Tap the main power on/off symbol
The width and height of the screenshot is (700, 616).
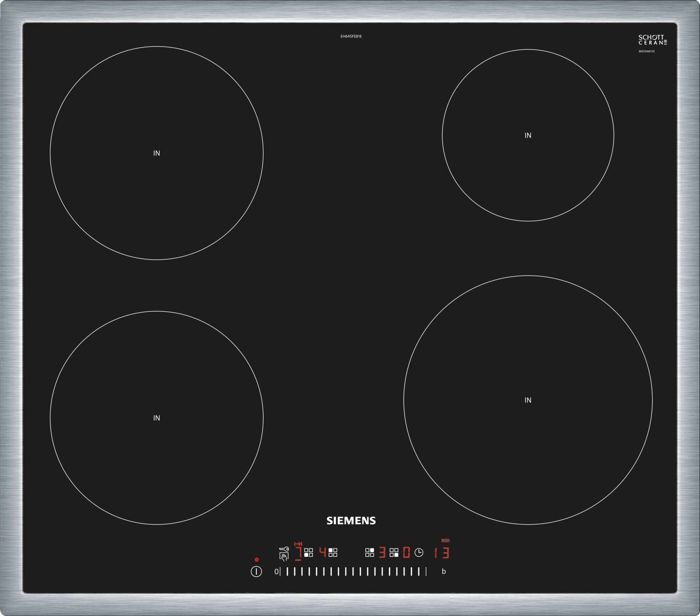pos(256,572)
